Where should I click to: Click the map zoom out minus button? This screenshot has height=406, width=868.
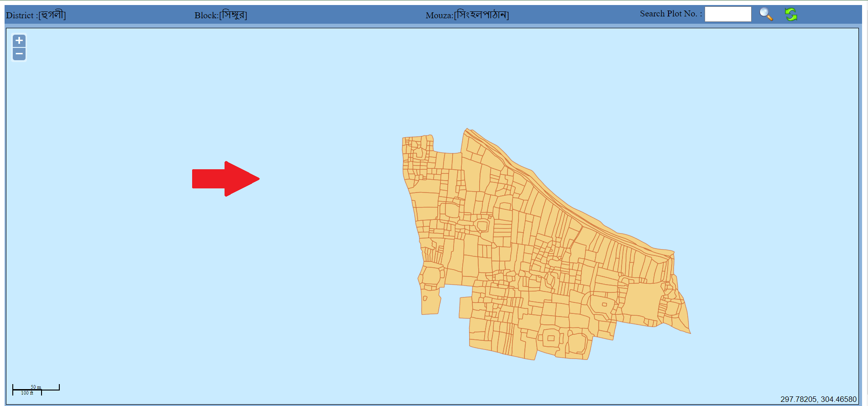[19, 54]
